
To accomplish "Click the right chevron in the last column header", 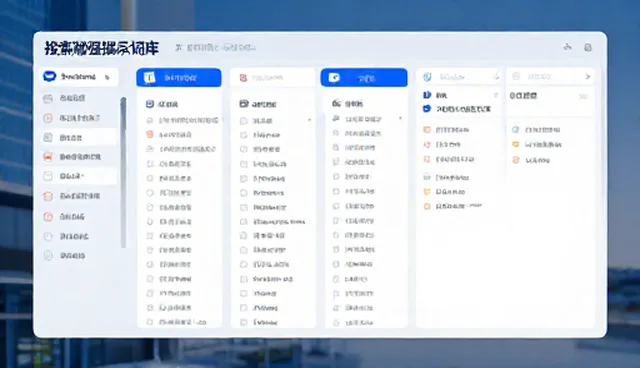I will coord(588,76).
